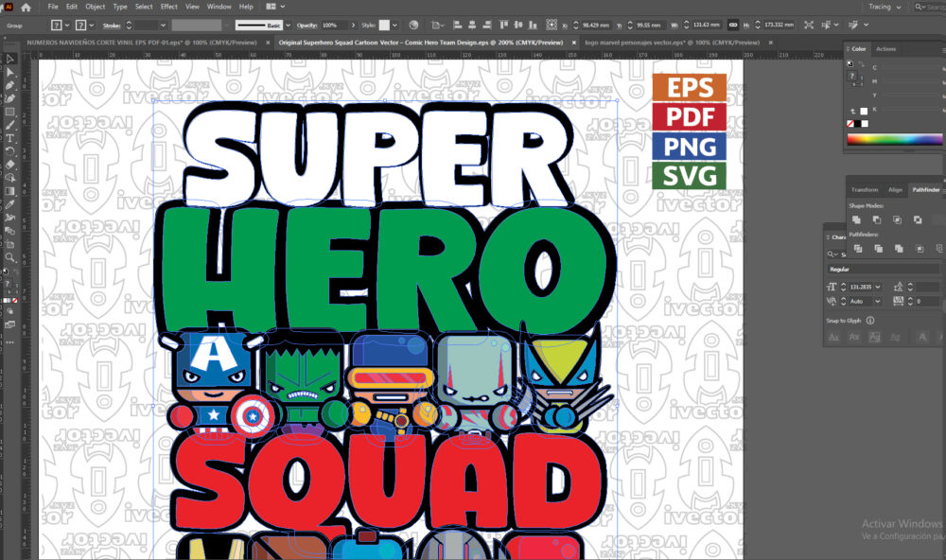Viewport: 946px width, 560px height.
Task: Switch to the Transform panel tab
Action: coord(865,189)
